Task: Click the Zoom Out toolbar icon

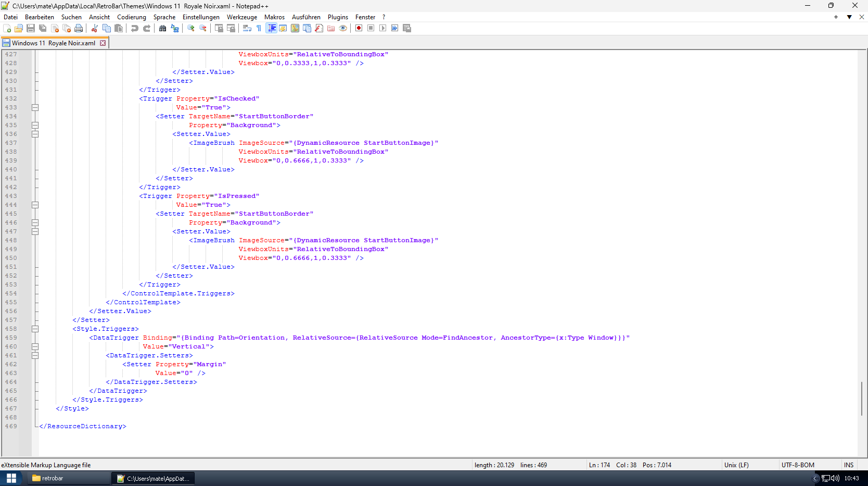Action: point(203,28)
